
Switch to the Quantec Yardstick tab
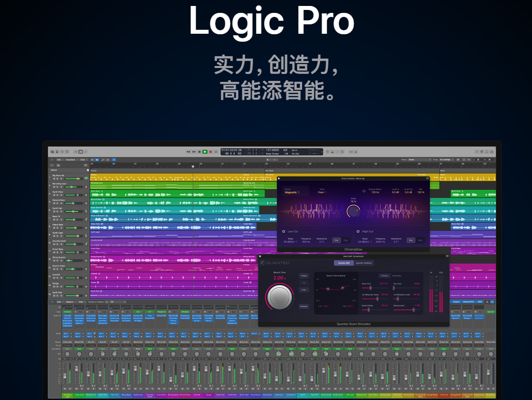[x=364, y=263]
